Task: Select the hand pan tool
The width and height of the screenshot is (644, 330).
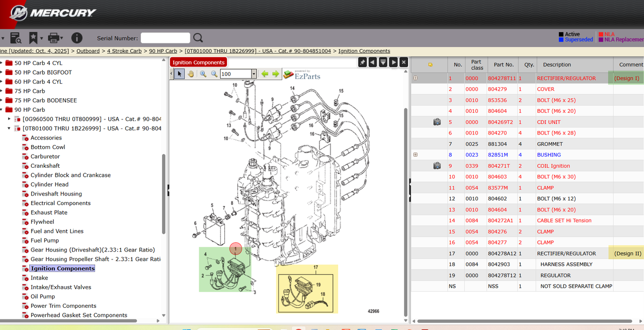Action: (191, 74)
